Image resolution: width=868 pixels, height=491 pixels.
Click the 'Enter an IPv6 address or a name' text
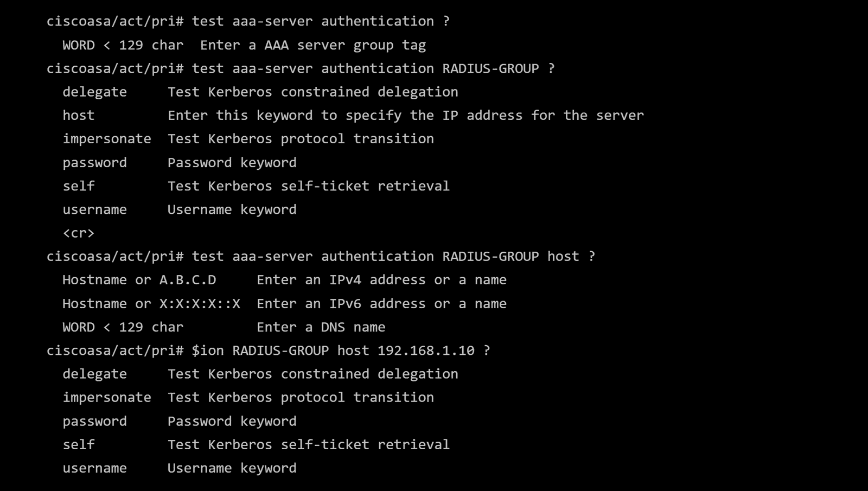pos(381,304)
